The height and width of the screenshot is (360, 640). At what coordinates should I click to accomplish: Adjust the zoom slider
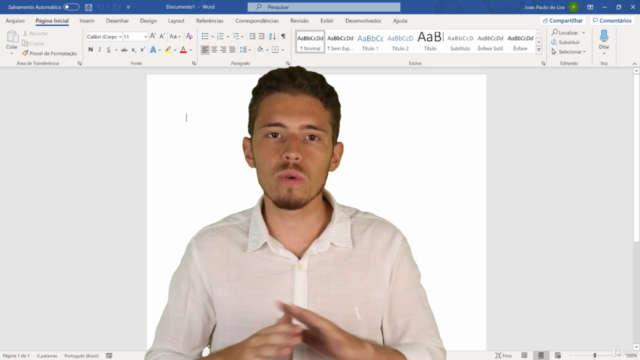[595, 356]
